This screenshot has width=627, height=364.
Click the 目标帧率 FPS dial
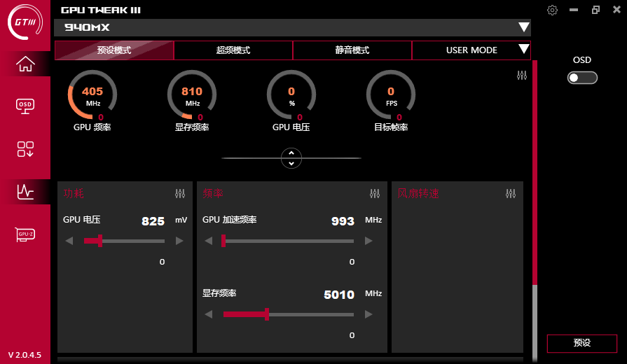(391, 95)
